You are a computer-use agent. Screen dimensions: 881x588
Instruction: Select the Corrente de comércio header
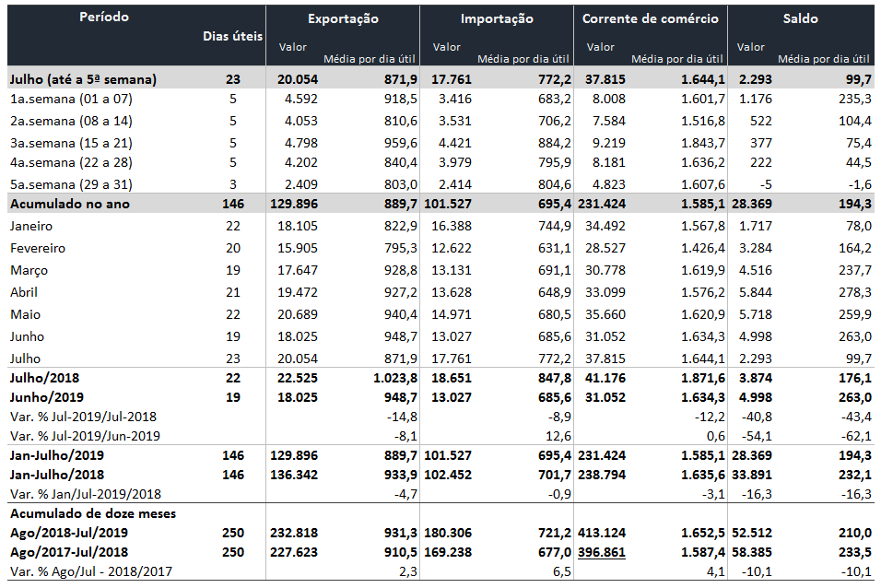click(650, 18)
